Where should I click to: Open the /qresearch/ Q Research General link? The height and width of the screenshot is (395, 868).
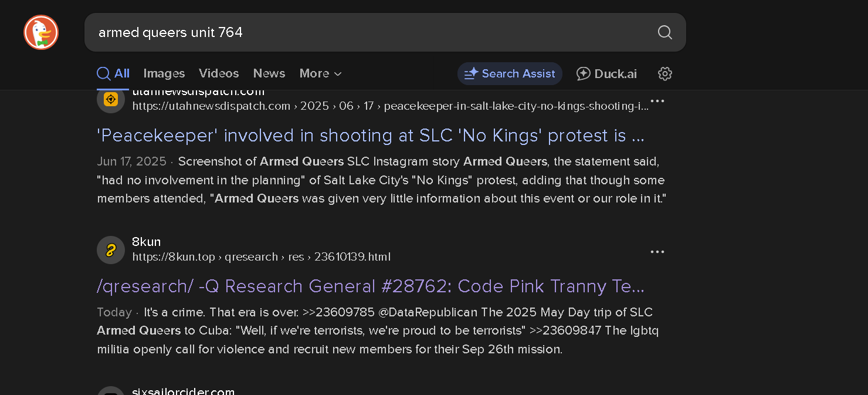pos(371,286)
